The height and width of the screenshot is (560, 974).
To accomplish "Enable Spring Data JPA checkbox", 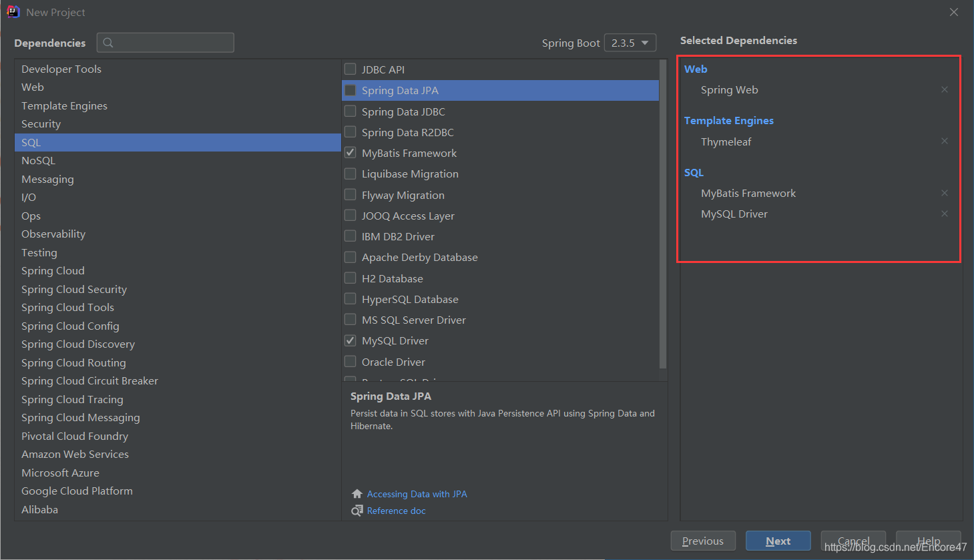I will 350,90.
